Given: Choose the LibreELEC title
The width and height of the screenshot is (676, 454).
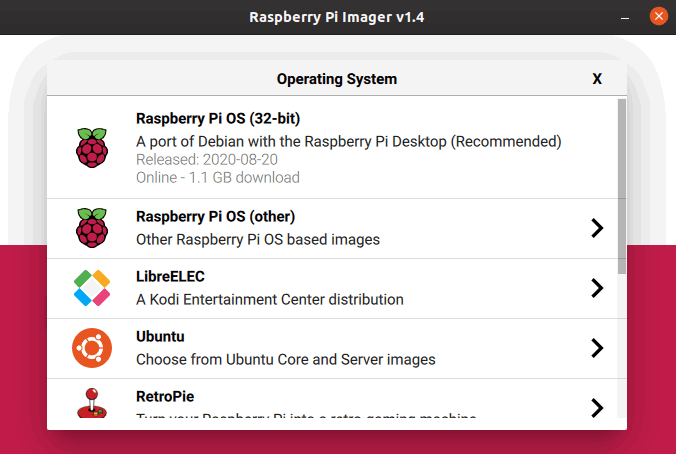Looking at the screenshot, I should click(170, 276).
